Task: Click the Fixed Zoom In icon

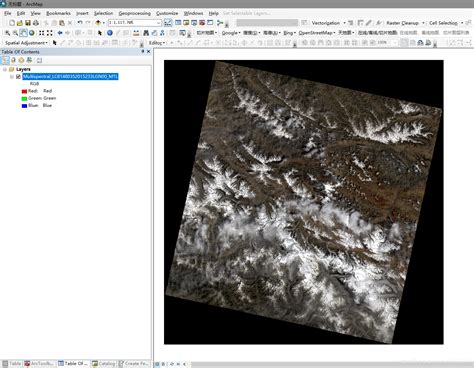Action: pyautogui.click(x=42, y=33)
